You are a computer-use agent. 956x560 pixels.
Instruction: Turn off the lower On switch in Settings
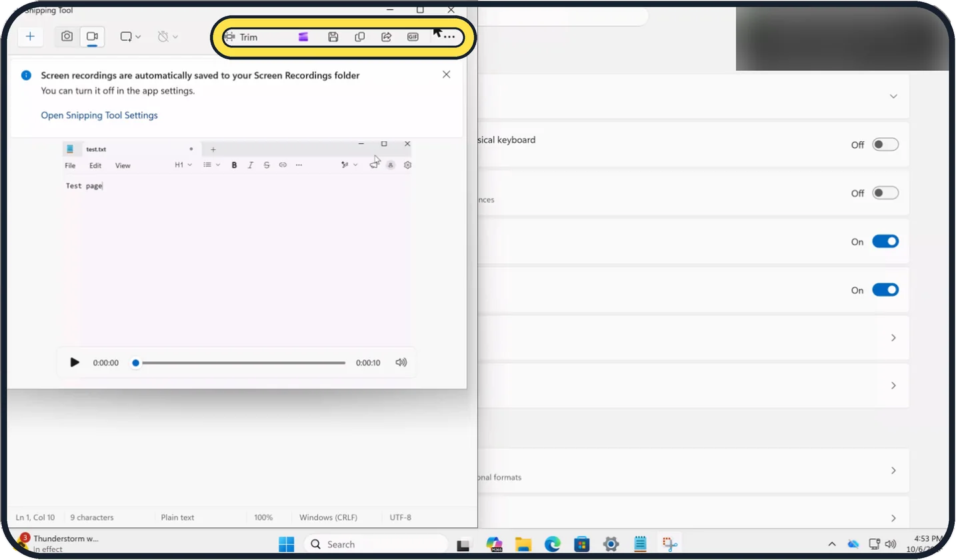click(x=885, y=290)
